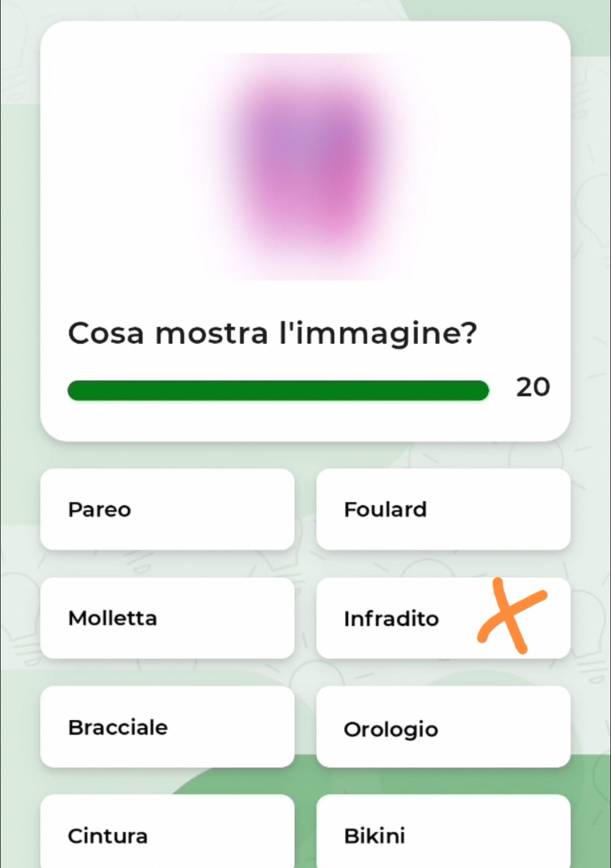Choose the answer meaning scarf
The image size is (611, 868).
tap(443, 509)
